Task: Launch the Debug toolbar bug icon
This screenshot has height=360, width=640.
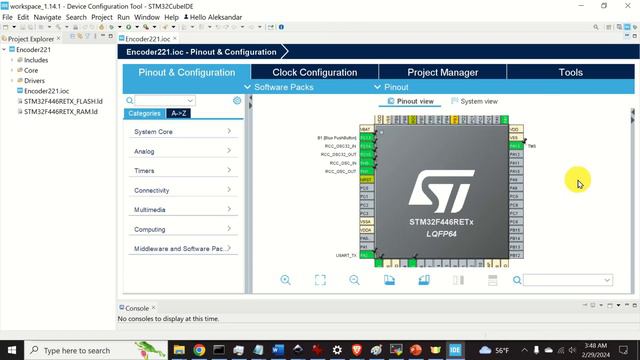Action: [x=111, y=27]
